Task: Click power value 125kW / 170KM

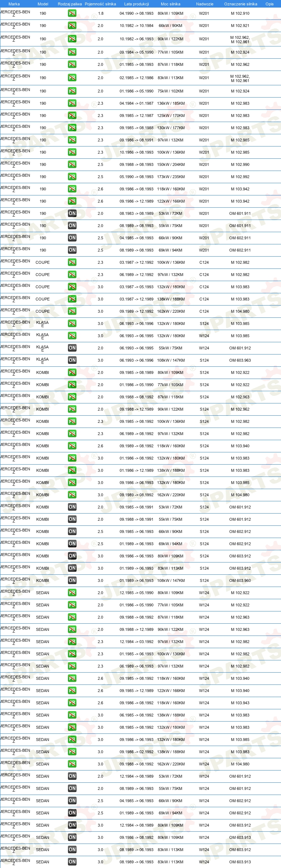Action: pyautogui.click(x=171, y=116)
